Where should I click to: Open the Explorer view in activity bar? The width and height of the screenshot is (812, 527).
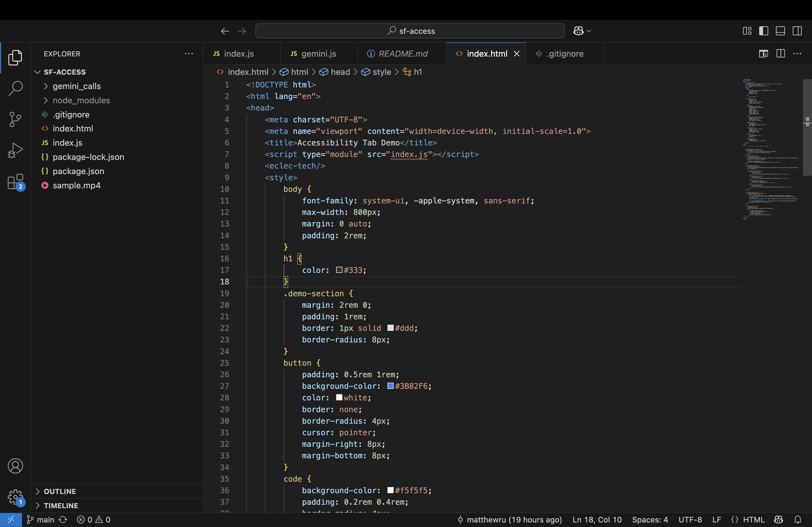coord(15,57)
